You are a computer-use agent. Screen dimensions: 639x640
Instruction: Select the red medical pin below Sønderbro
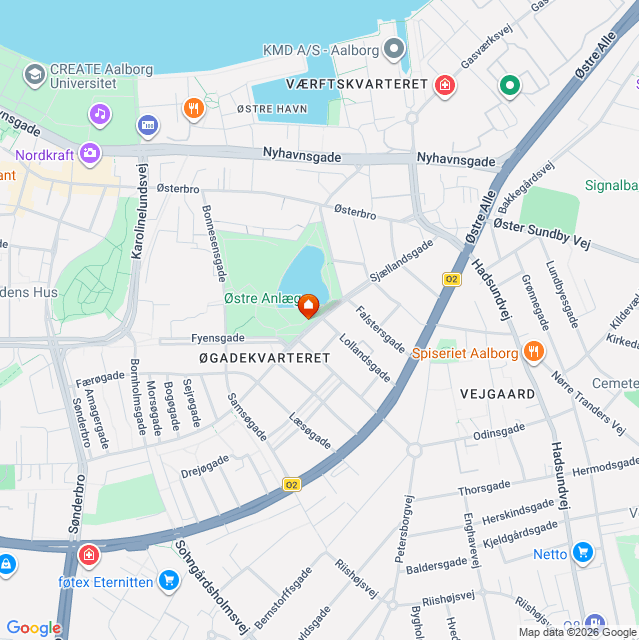(89, 556)
